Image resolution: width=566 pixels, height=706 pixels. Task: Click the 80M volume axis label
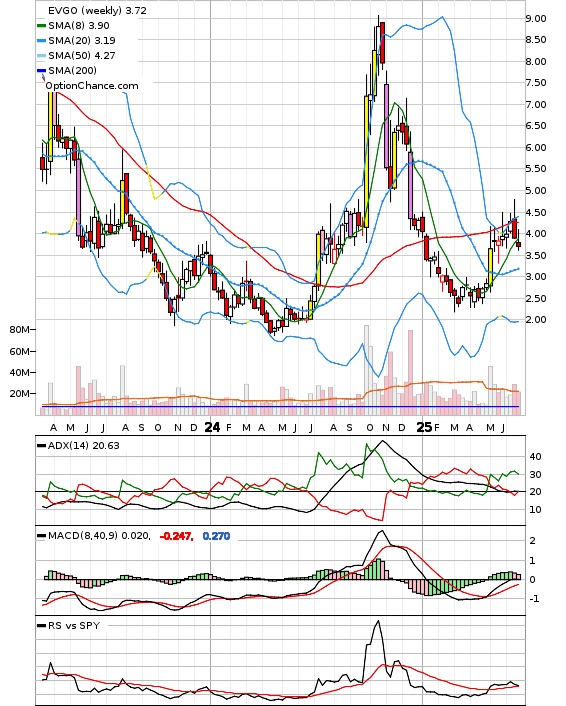pos(19,330)
